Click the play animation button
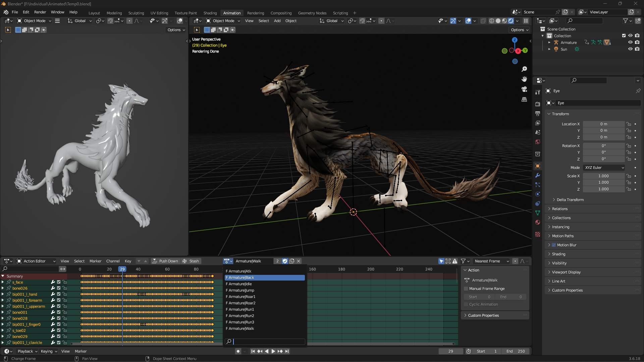Image resolution: width=644 pixels, height=362 pixels. pos(273,351)
